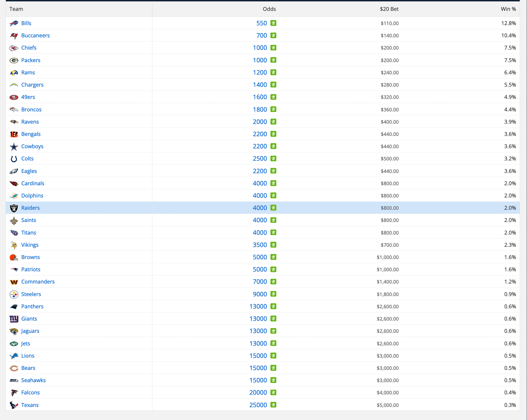
Task: Click the Browns helmet logo
Action: pos(14,257)
